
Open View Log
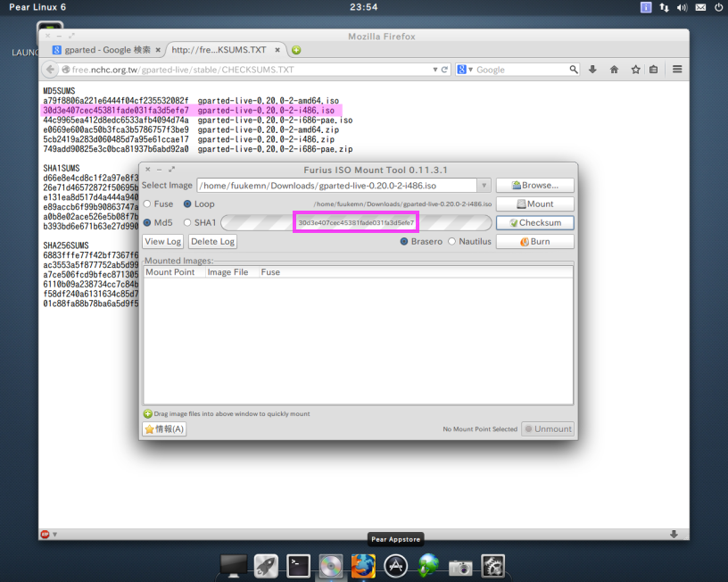click(163, 242)
